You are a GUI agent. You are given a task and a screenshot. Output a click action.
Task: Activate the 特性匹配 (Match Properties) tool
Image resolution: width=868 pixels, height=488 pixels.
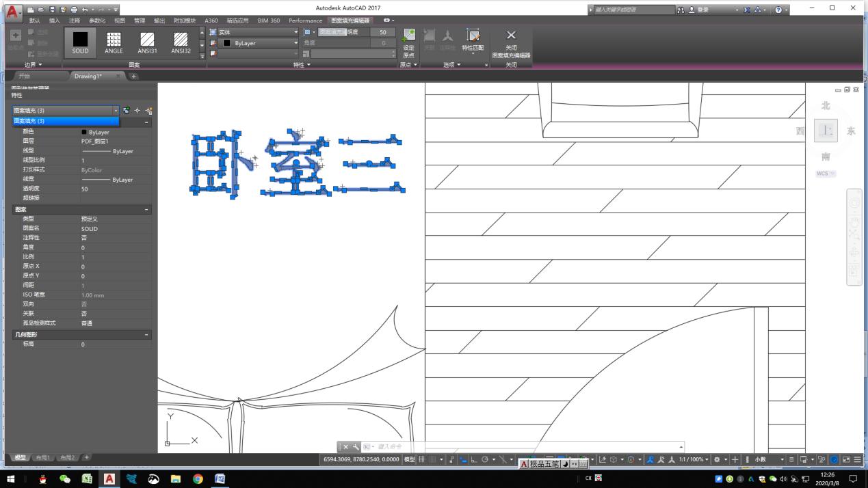pos(473,41)
